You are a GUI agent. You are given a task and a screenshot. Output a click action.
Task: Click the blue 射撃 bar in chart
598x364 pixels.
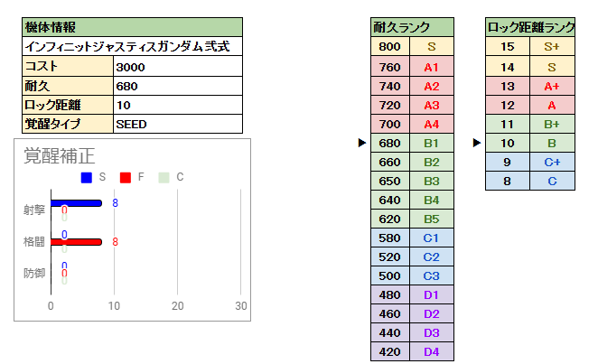click(76, 203)
